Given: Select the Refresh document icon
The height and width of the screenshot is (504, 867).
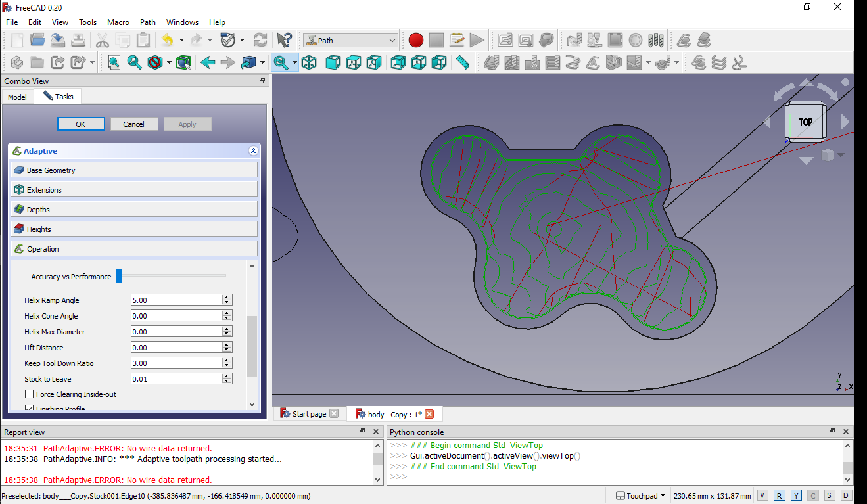Looking at the screenshot, I should (260, 39).
